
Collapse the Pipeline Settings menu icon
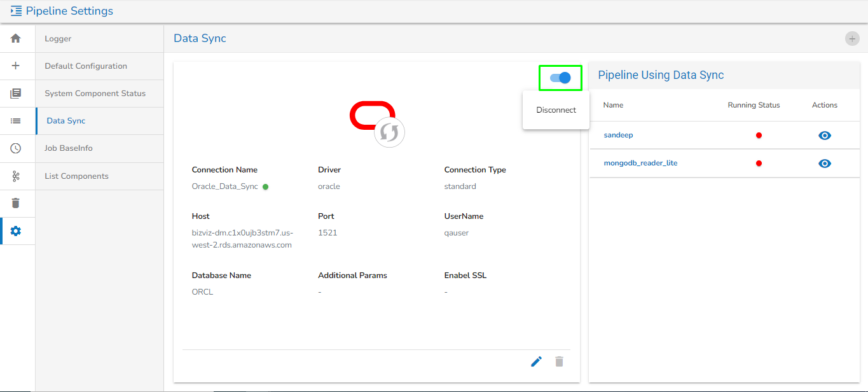click(x=16, y=11)
